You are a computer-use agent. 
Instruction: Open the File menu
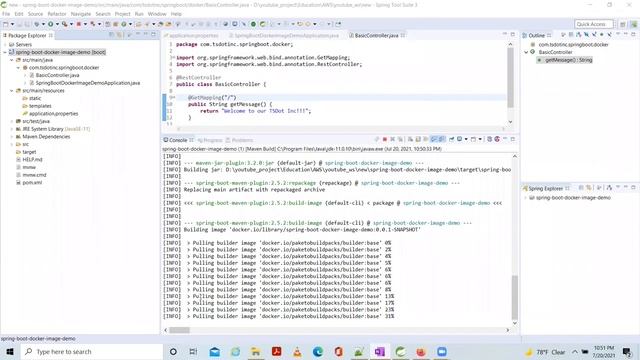[x=6, y=14]
